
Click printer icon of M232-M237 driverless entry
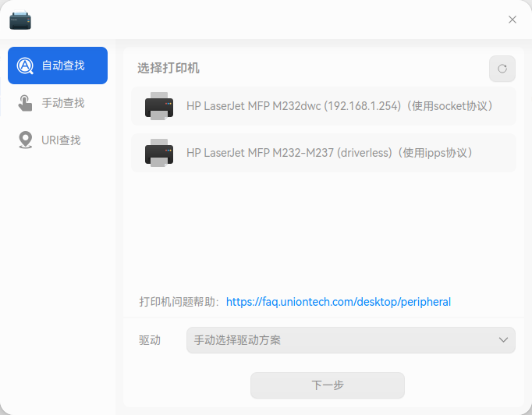click(x=159, y=153)
